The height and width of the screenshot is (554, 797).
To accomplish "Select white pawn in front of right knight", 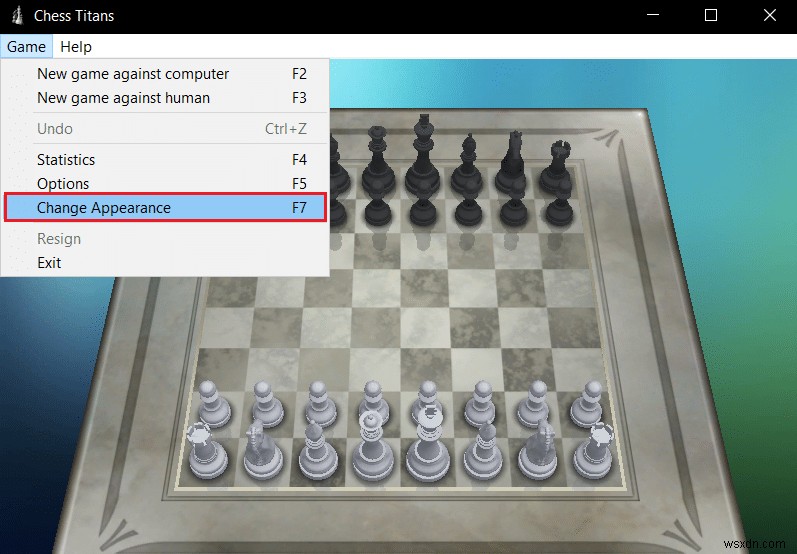I will pos(535,405).
